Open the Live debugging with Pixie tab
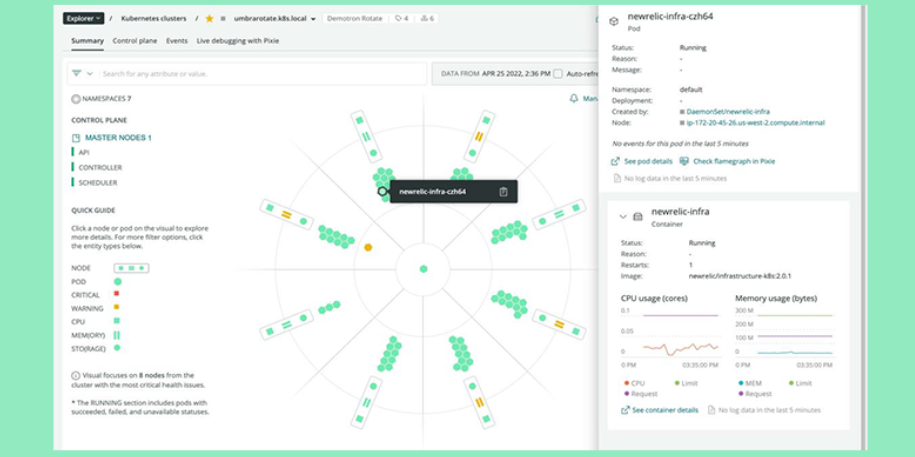This screenshot has width=915, height=457. point(237,41)
